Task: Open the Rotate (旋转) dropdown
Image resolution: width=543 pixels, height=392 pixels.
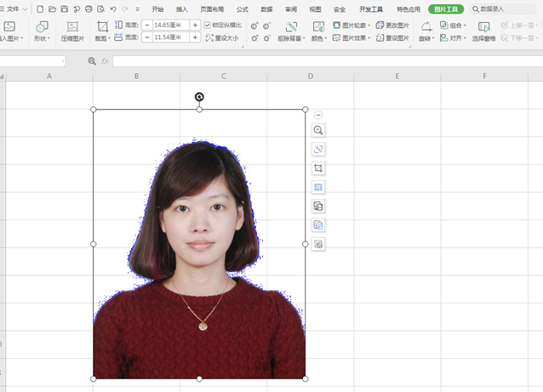Action: point(426,38)
